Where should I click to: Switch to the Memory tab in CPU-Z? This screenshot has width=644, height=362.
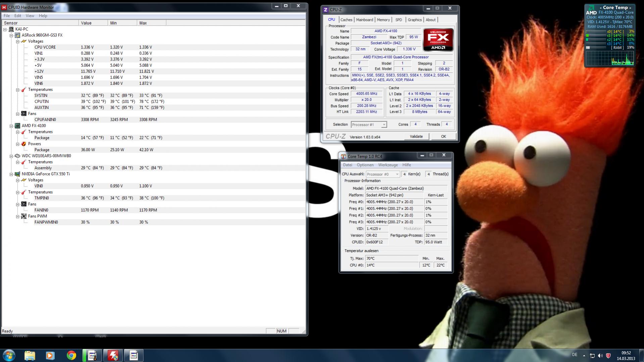click(x=383, y=20)
